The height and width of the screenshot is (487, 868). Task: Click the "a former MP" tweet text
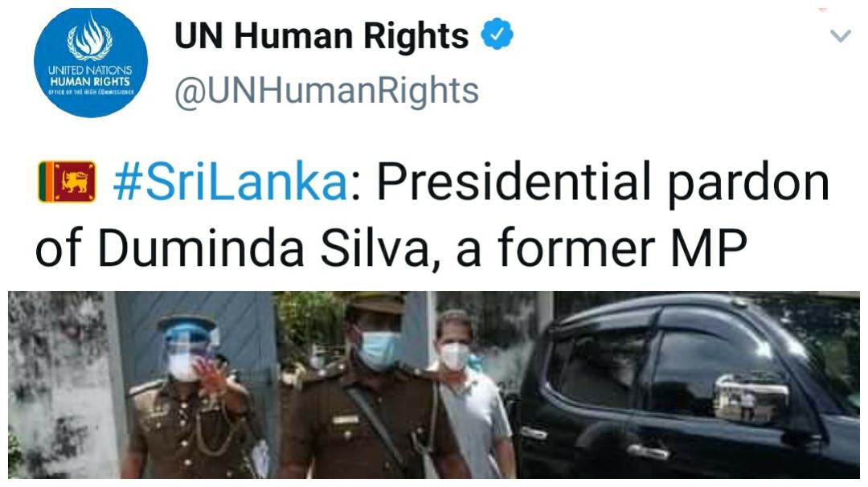[601, 248]
